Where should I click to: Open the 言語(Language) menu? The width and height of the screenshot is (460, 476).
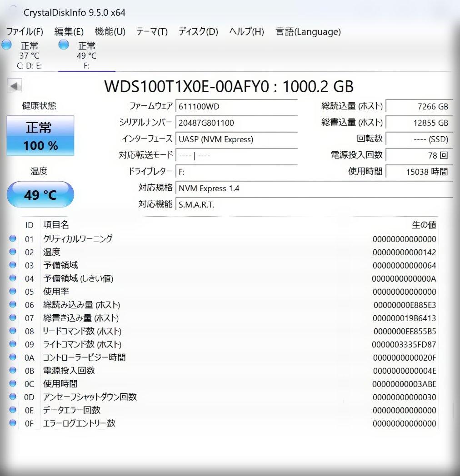pos(308,32)
